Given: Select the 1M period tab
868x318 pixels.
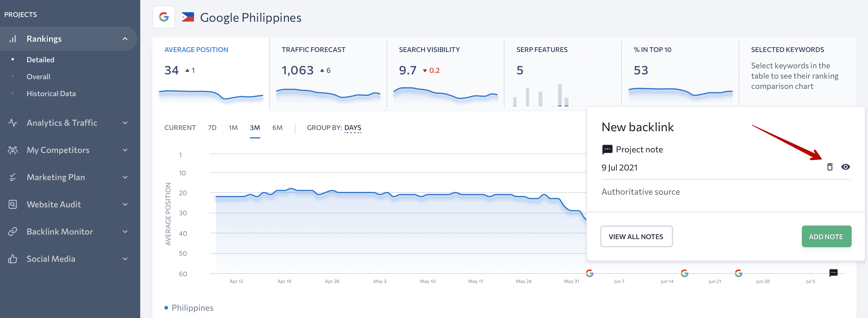Looking at the screenshot, I should [233, 128].
